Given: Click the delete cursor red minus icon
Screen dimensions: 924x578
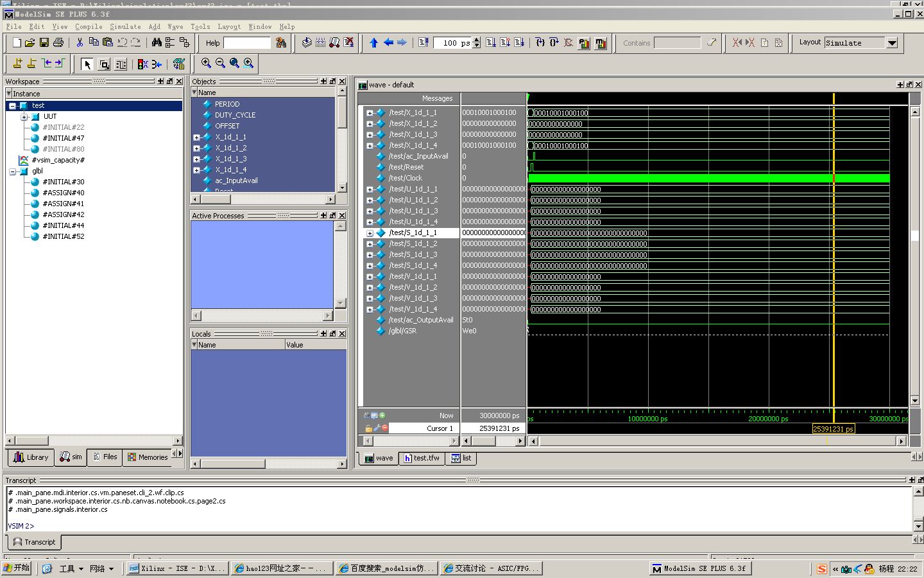Looking at the screenshot, I should click(x=385, y=428).
